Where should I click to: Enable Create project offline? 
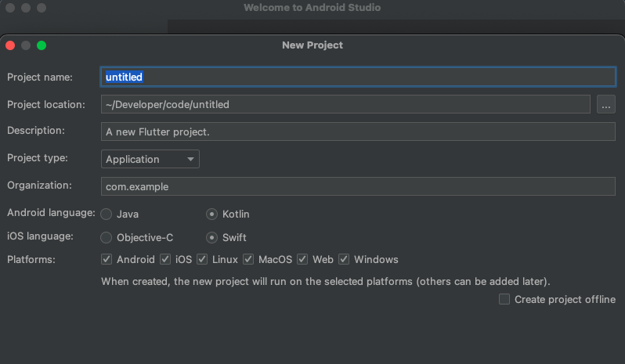[504, 299]
